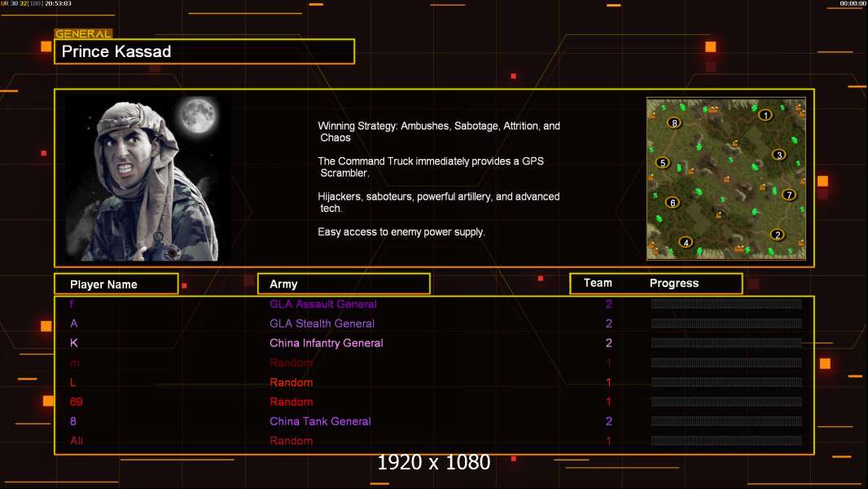Select player K in the list
The width and height of the screenshot is (868, 489).
73,343
